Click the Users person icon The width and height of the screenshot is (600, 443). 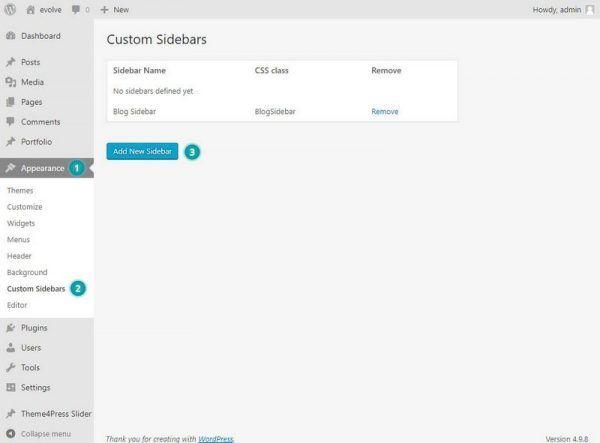click(x=11, y=348)
